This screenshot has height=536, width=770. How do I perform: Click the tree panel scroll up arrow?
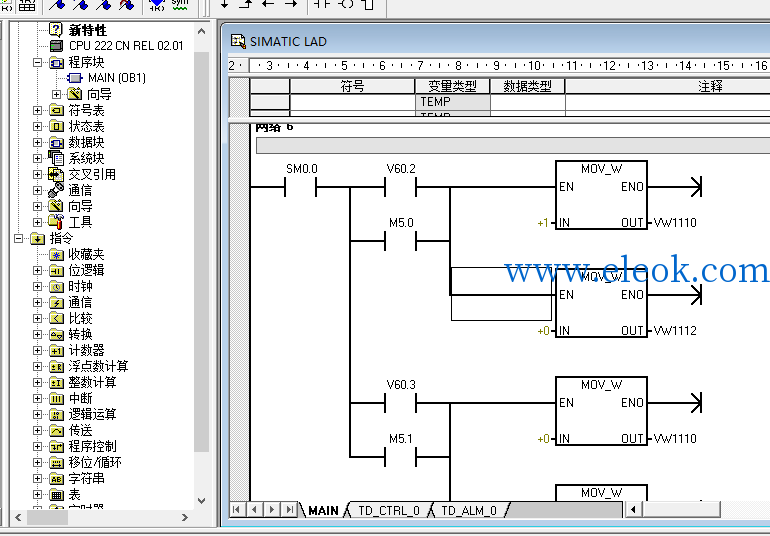[201, 31]
